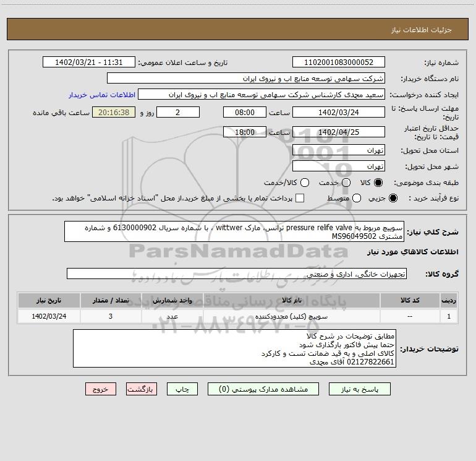
Task: Click the delivery province field تهران
Action: click(x=339, y=150)
